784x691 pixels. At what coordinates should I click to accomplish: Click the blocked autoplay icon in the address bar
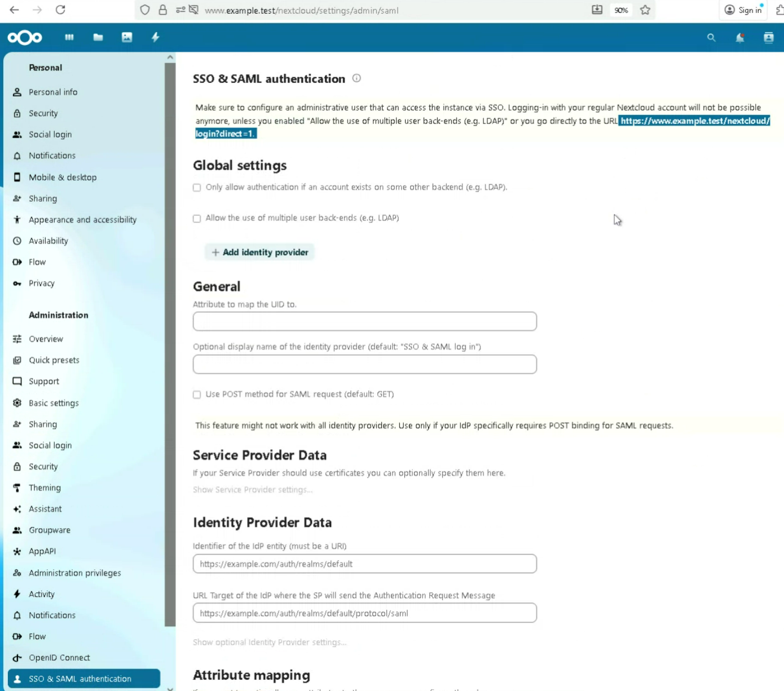pyautogui.click(x=193, y=10)
